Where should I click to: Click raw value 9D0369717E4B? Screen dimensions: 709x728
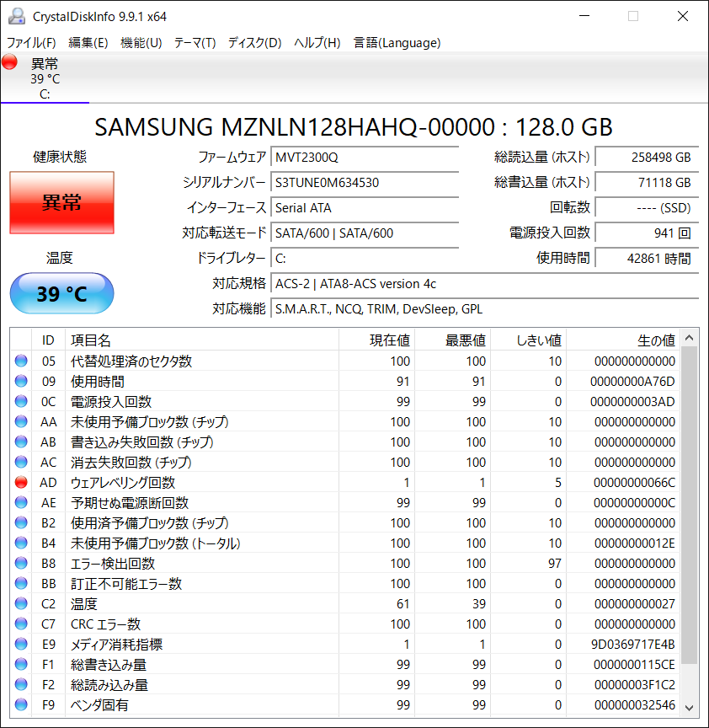[633, 645]
